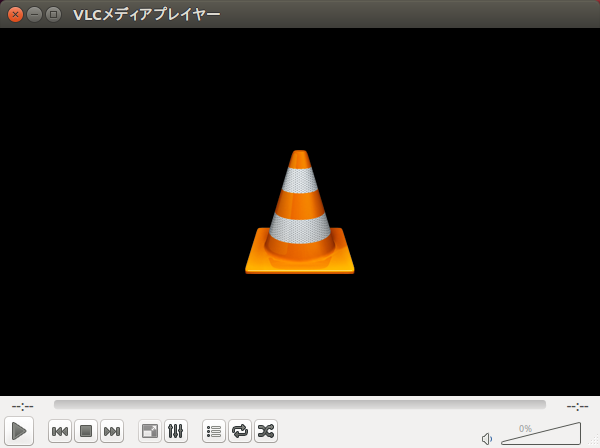Mute audio with the speaker icon
600x448 pixels.
[x=487, y=438]
